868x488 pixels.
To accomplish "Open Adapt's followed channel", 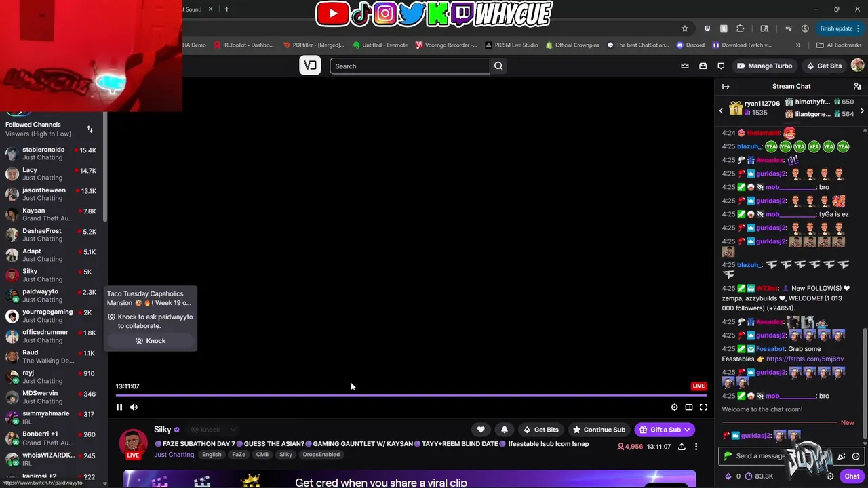I will (52, 255).
